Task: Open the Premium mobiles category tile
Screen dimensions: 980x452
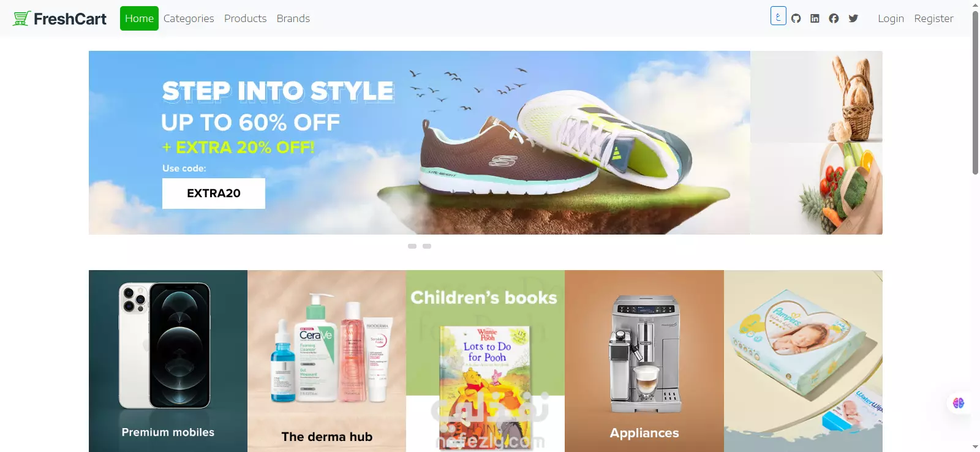Action: point(168,361)
